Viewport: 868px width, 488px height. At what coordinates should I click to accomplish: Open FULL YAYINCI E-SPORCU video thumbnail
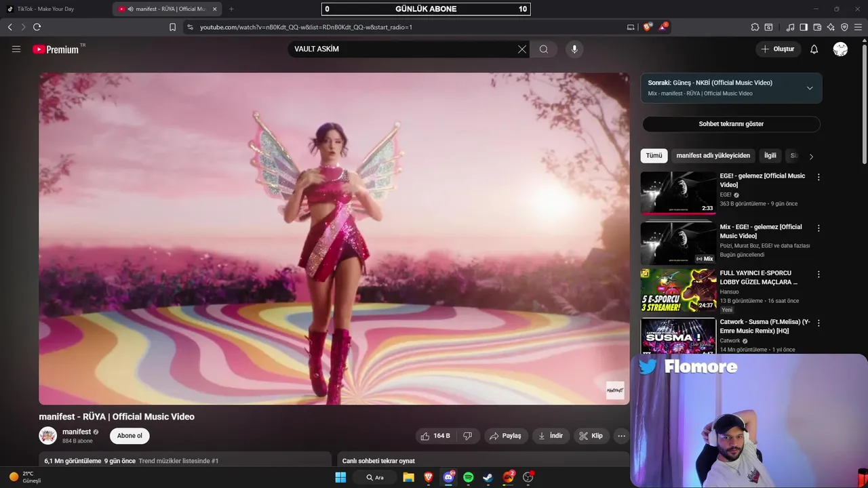click(678, 290)
